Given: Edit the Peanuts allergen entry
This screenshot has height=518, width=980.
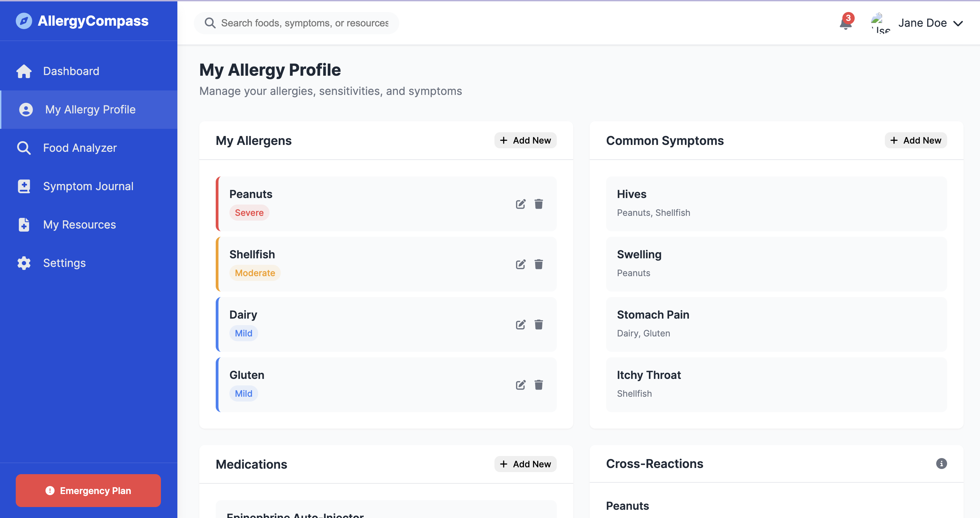Looking at the screenshot, I should tap(520, 204).
